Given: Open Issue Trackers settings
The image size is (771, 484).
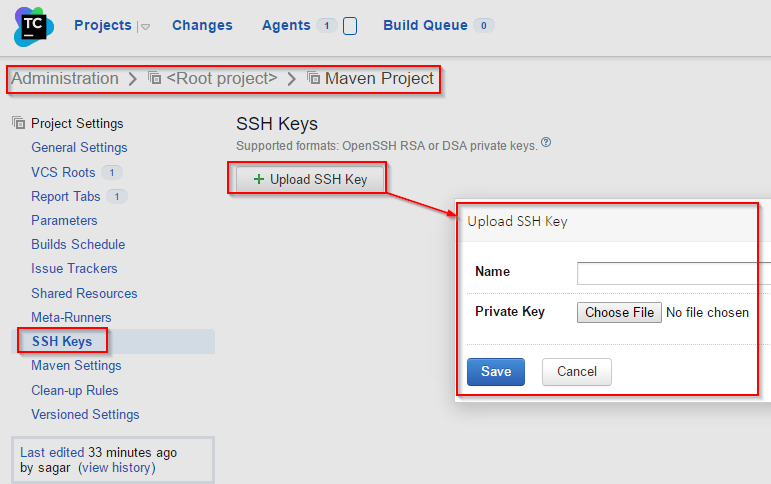Looking at the screenshot, I should pos(74,269).
